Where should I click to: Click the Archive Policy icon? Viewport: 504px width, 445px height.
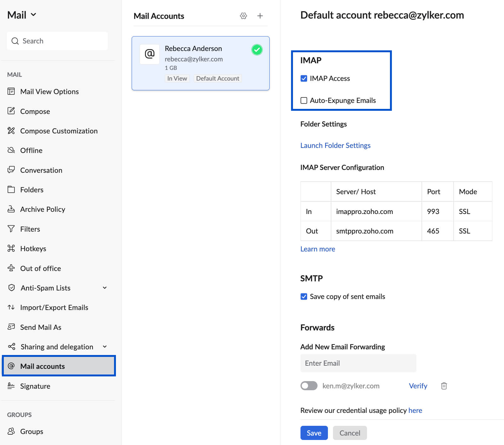click(x=11, y=209)
